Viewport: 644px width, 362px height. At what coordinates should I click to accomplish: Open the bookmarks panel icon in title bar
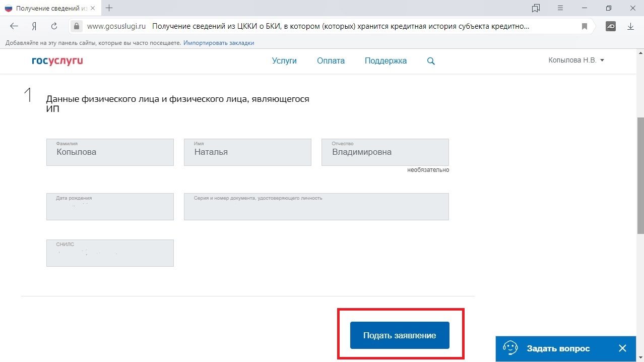(x=536, y=8)
